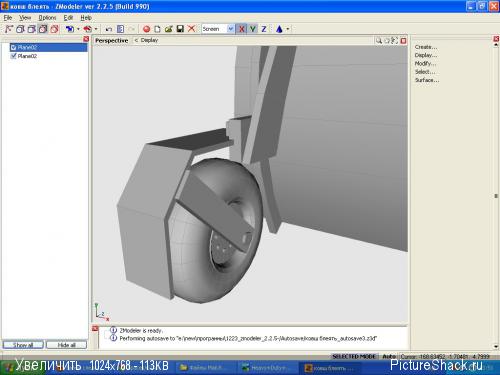This screenshot has width=500, height=375.
Task: Click the red arrow tool icon
Action: [x=87, y=29]
